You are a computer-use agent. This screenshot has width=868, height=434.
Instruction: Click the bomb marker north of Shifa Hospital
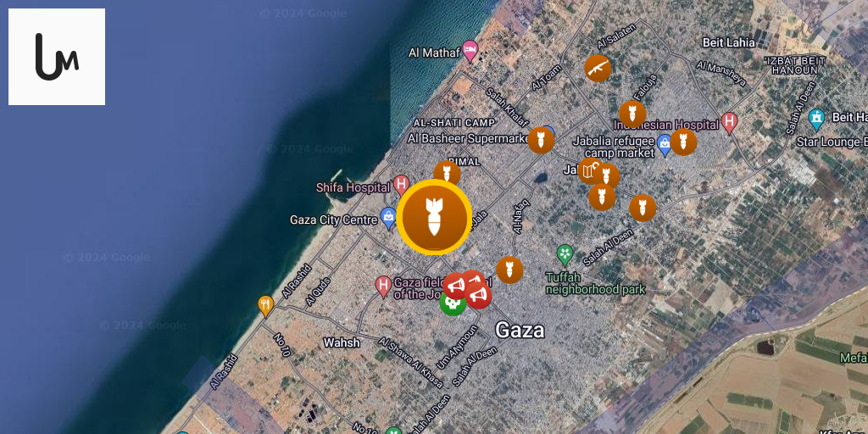(448, 173)
